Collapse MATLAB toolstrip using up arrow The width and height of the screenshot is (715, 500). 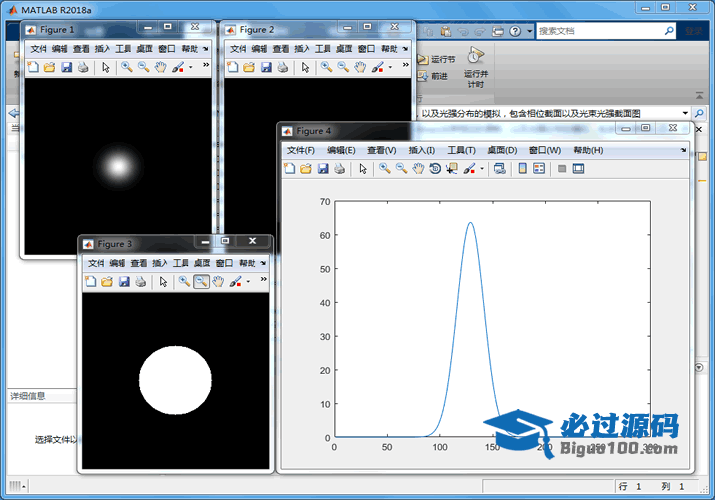699,95
